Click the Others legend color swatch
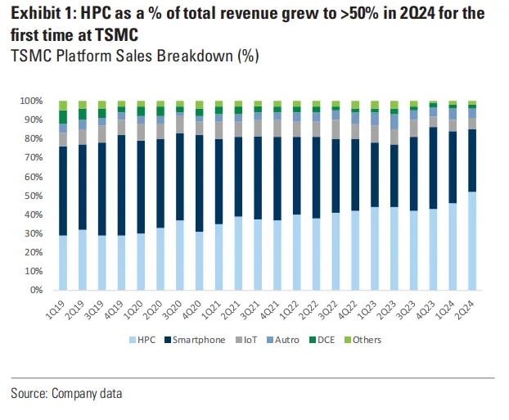The height and width of the screenshot is (420, 509). [x=348, y=340]
